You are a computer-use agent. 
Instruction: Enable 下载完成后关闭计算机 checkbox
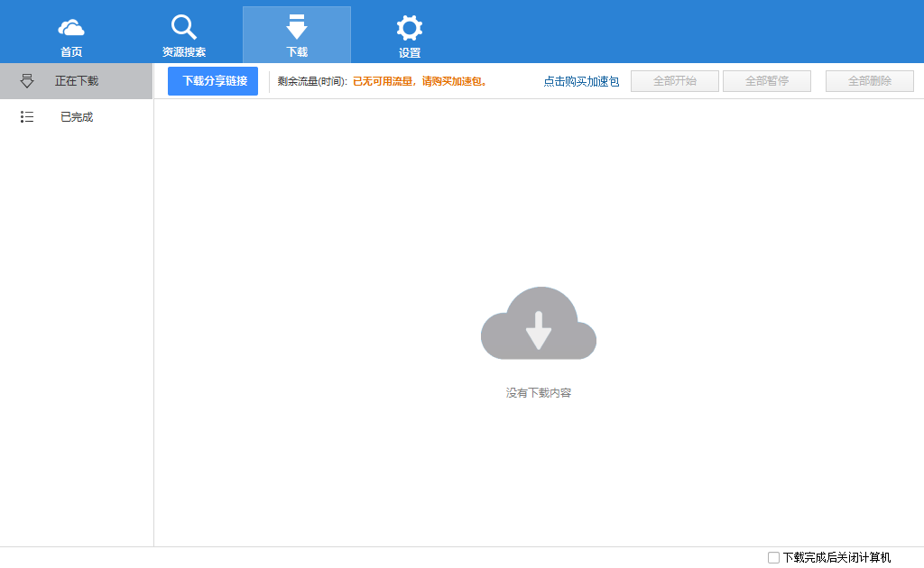773,557
